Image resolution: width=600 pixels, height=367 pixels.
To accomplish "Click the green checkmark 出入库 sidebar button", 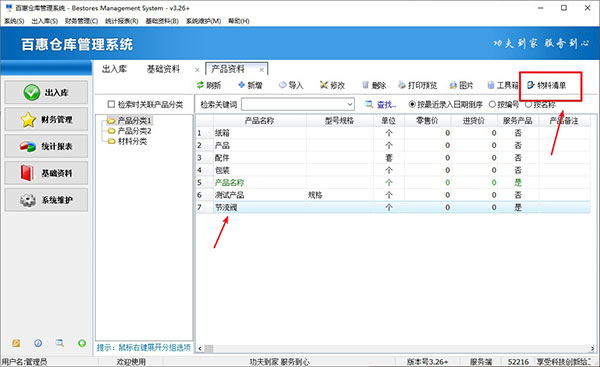I will tap(46, 92).
